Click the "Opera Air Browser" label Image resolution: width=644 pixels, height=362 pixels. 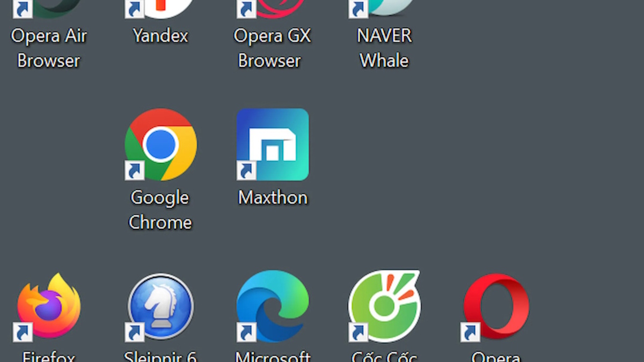pyautogui.click(x=49, y=48)
